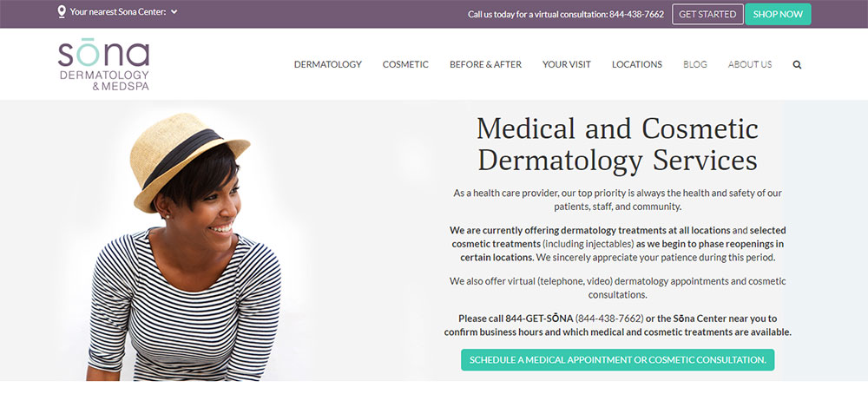The height and width of the screenshot is (394, 868).
Task: Click the 'Your nearest Sona Center' label
Action: coord(118,12)
